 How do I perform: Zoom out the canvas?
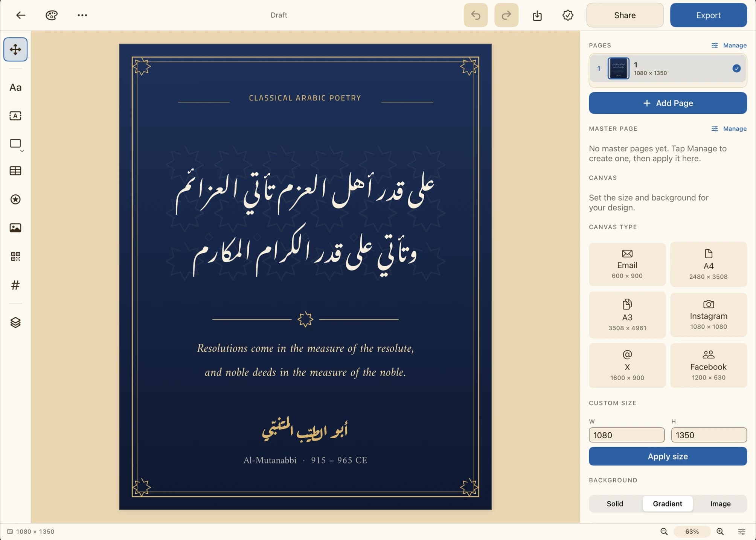664,531
